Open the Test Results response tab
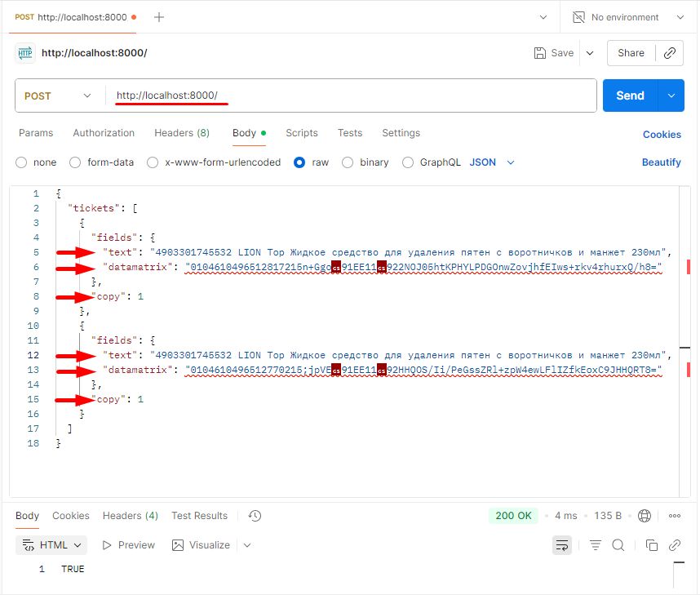700x595 pixels. coord(199,516)
